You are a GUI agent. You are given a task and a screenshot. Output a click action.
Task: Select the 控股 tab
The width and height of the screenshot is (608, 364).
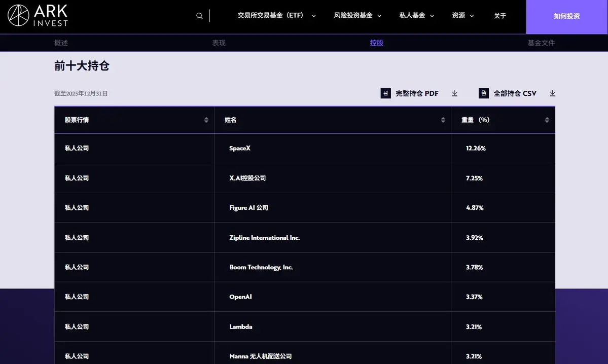coord(376,43)
